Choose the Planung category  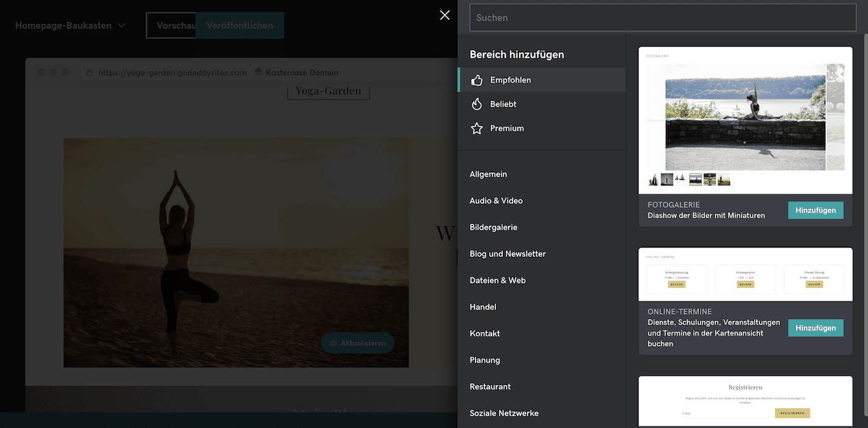(485, 360)
